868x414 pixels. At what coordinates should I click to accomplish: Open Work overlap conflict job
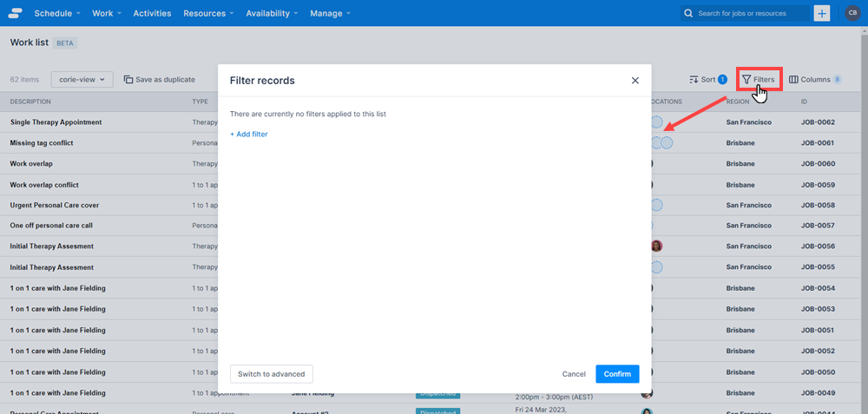click(x=44, y=185)
